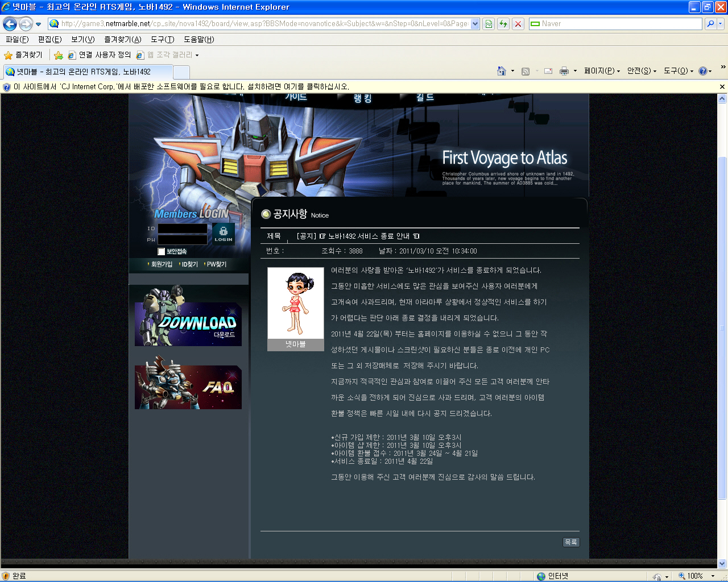Click the LOGIN lock button
Image resolution: width=728 pixels, height=582 pixels.
(x=223, y=234)
